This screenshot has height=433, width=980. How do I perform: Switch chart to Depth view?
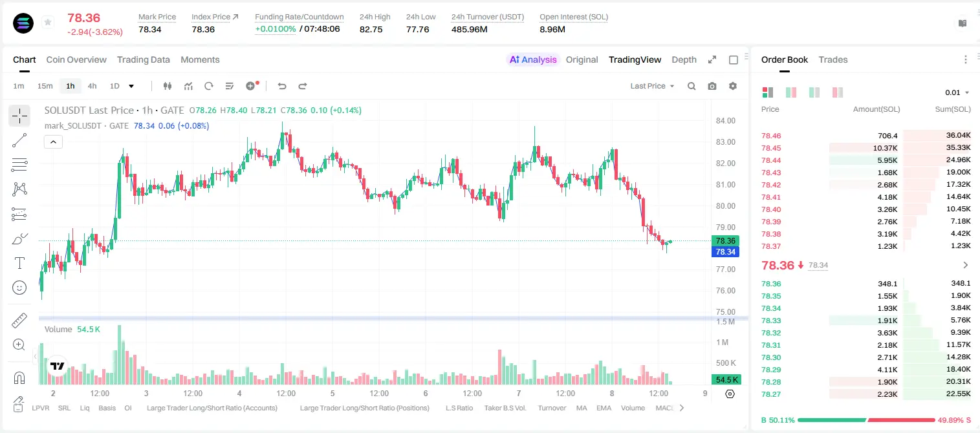point(684,59)
